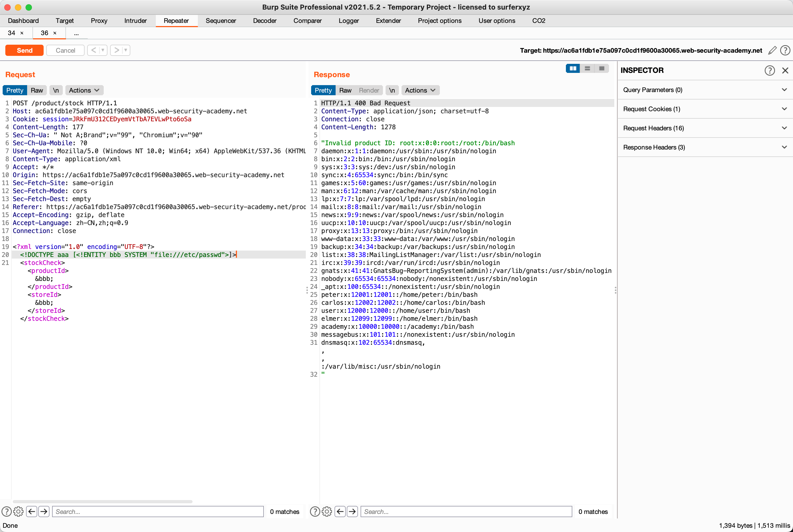
Task: Expand Request Cookies (1) section
Action: 705,109
